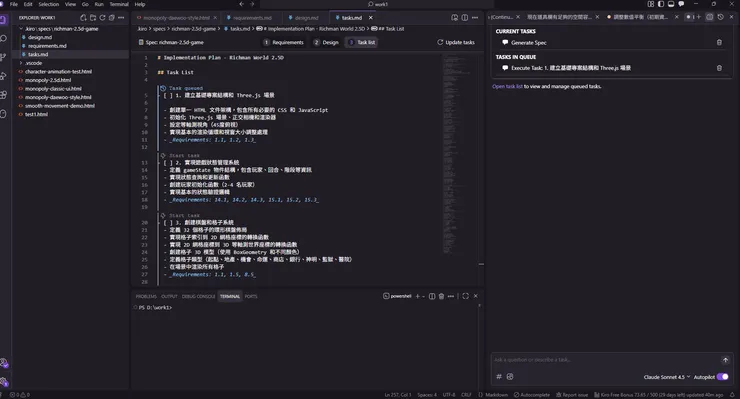
Task: Refresh the Explorer file tree
Action: point(102,17)
